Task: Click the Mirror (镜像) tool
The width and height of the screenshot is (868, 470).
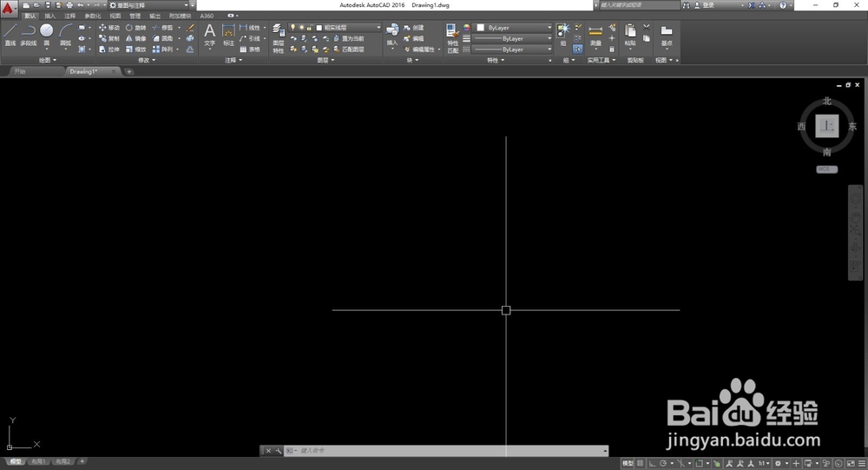Action: pyautogui.click(x=135, y=38)
